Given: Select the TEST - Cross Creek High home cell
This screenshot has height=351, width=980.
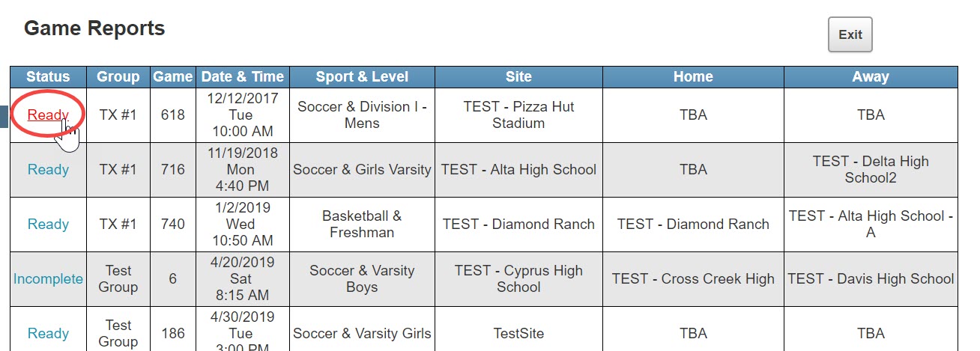Looking at the screenshot, I should coord(693,279).
